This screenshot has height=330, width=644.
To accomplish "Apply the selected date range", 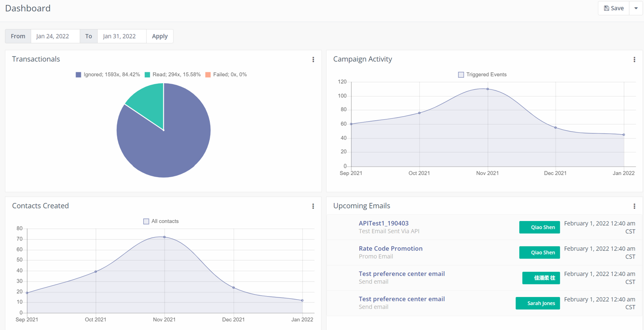I will coord(160,36).
